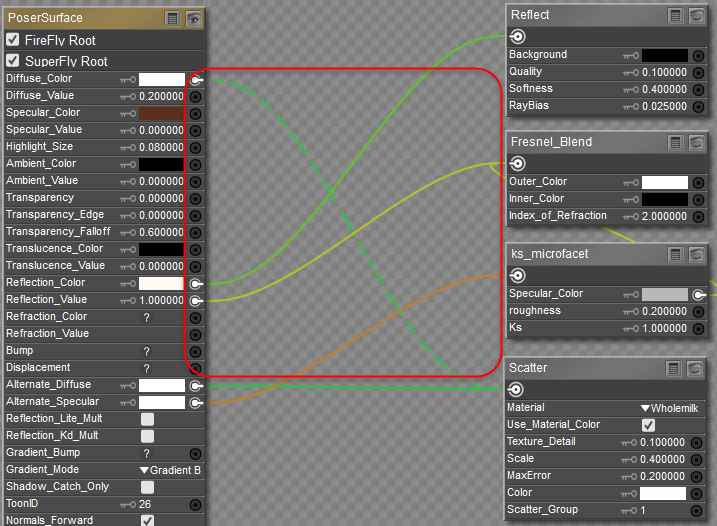The image size is (717, 526).
Task: Toggle the PoserSurface node preview eye icon
Action: (194, 18)
